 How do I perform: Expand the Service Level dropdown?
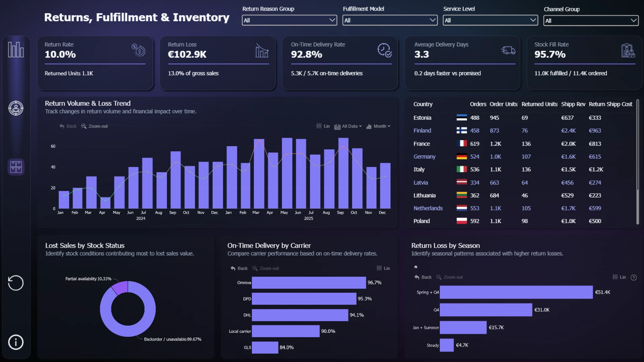coord(490,20)
